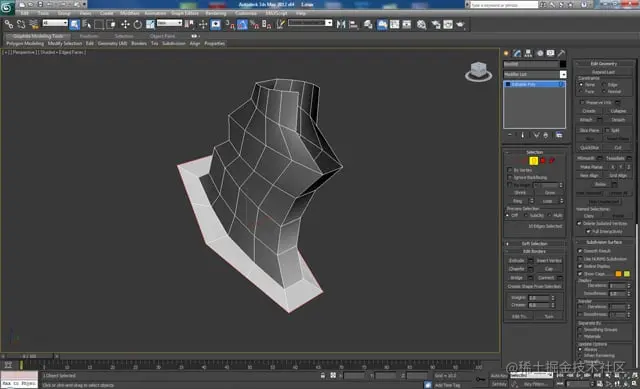Choose the Rectangular Selection Region tool
This screenshot has height=389, width=640.
click(x=99, y=24)
